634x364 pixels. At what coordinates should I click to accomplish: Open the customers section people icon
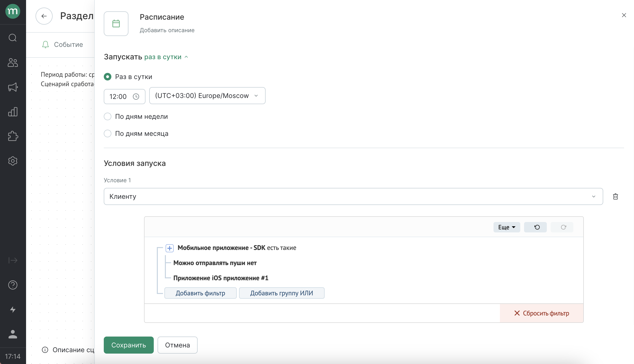[13, 62]
